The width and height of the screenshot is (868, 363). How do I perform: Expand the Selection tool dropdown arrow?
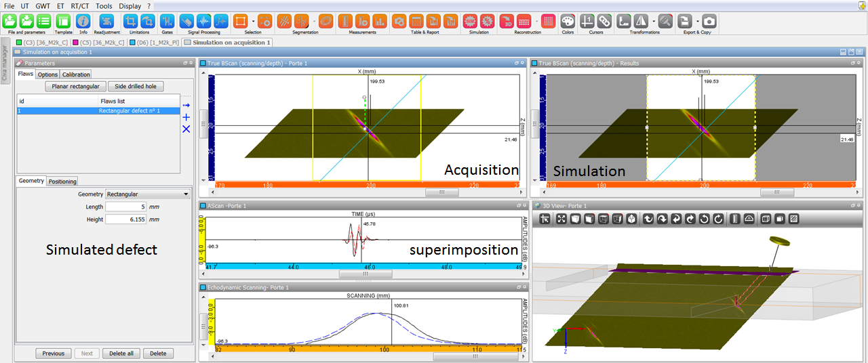[x=253, y=21]
